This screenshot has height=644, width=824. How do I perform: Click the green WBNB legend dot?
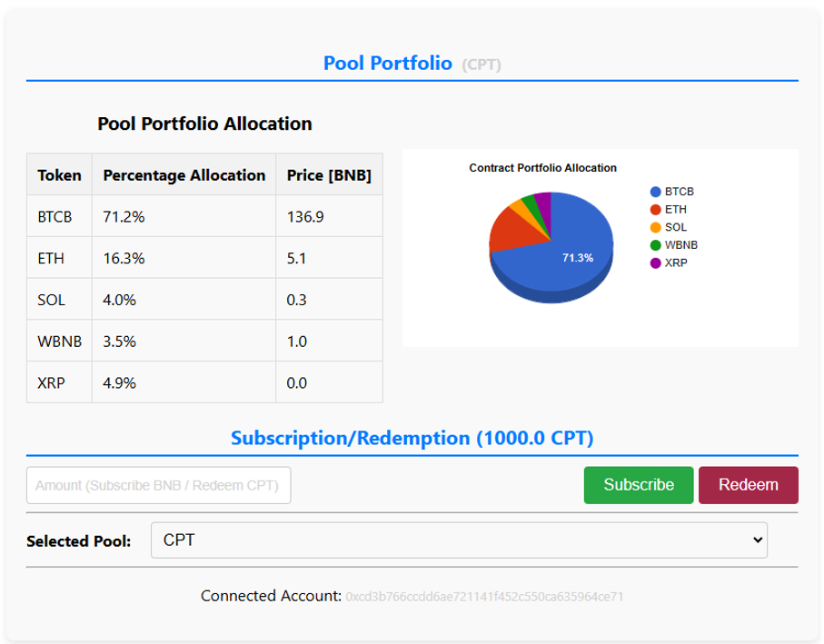[x=655, y=245]
